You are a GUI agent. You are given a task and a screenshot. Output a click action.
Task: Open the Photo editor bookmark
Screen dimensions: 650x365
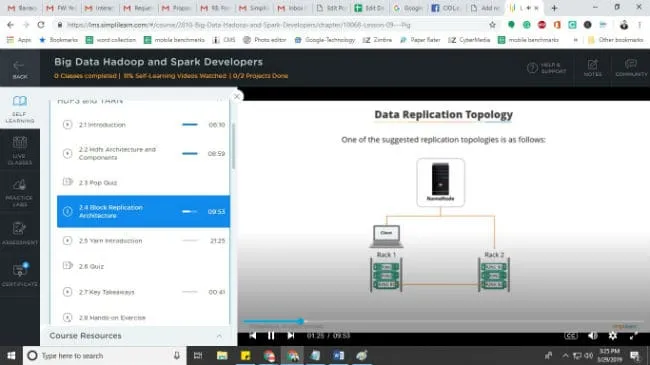[x=264, y=40]
